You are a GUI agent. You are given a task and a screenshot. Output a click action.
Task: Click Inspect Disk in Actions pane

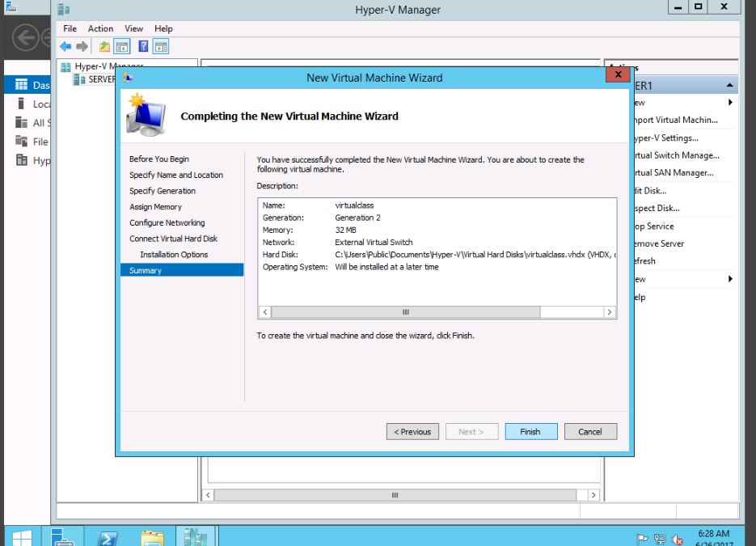point(657,209)
